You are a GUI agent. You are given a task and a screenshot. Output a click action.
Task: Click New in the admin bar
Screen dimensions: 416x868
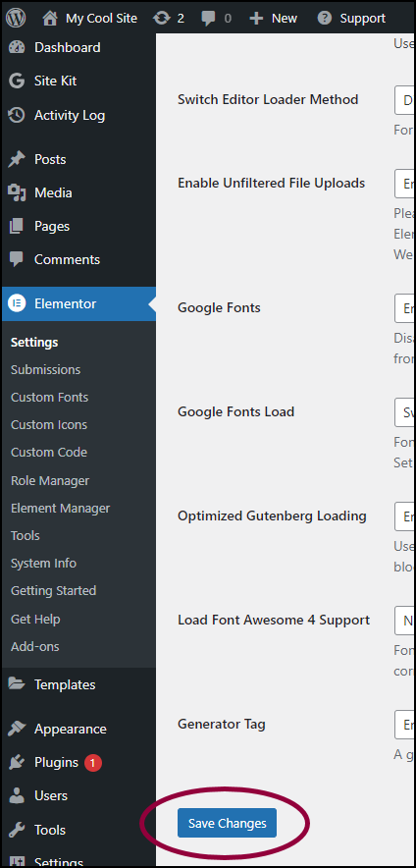click(285, 19)
